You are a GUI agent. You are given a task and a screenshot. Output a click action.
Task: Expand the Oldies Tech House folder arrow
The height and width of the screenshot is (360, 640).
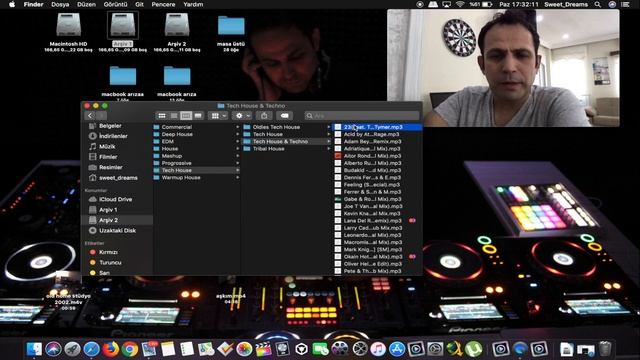pos(329,127)
